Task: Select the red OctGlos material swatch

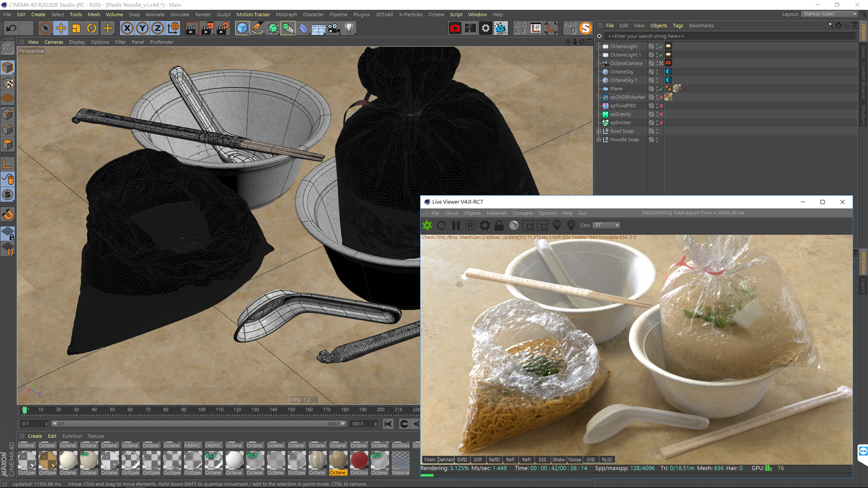Action: (x=359, y=460)
